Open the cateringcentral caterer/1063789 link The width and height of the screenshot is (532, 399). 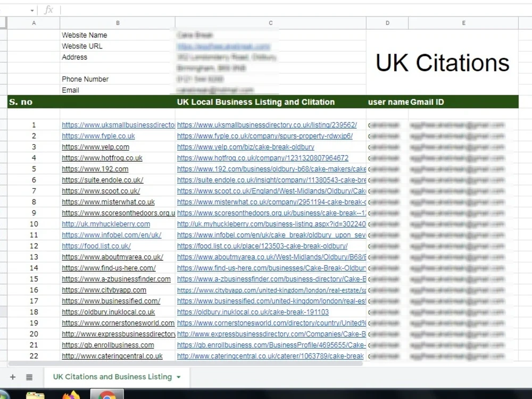click(270, 356)
